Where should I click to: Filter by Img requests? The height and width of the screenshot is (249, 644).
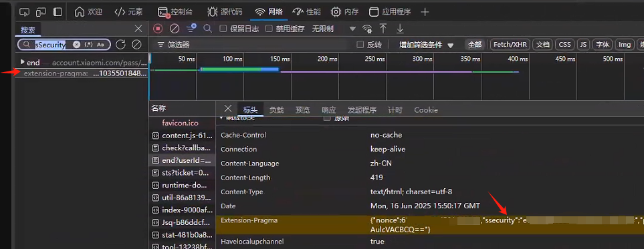[x=625, y=45]
